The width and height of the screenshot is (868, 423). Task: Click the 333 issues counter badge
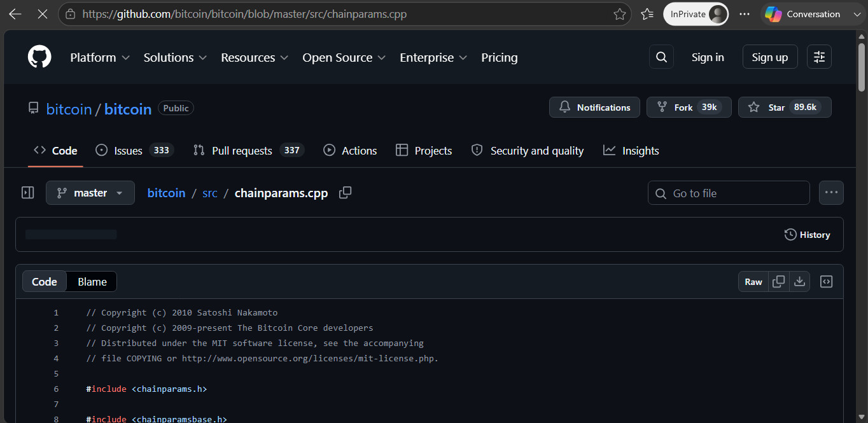click(162, 150)
